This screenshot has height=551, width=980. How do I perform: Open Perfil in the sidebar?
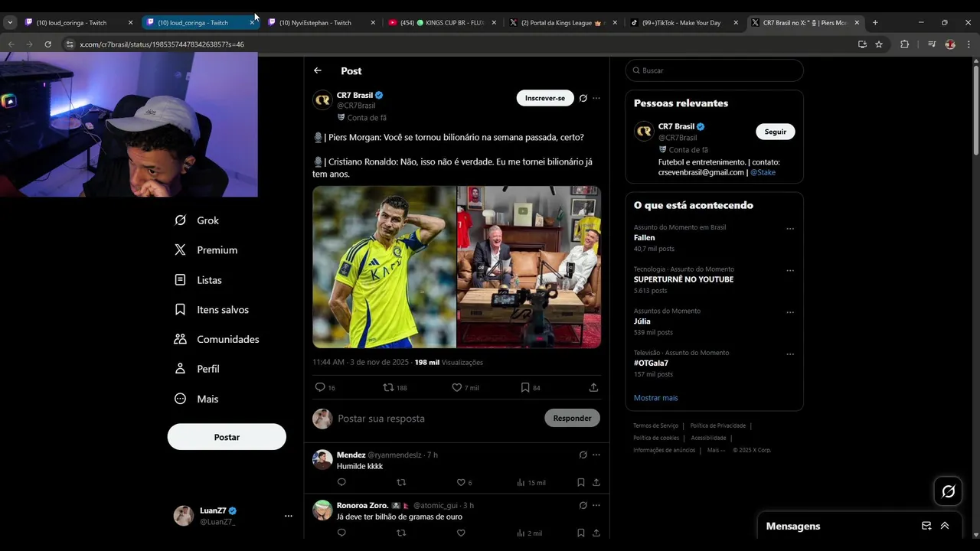tap(197, 369)
